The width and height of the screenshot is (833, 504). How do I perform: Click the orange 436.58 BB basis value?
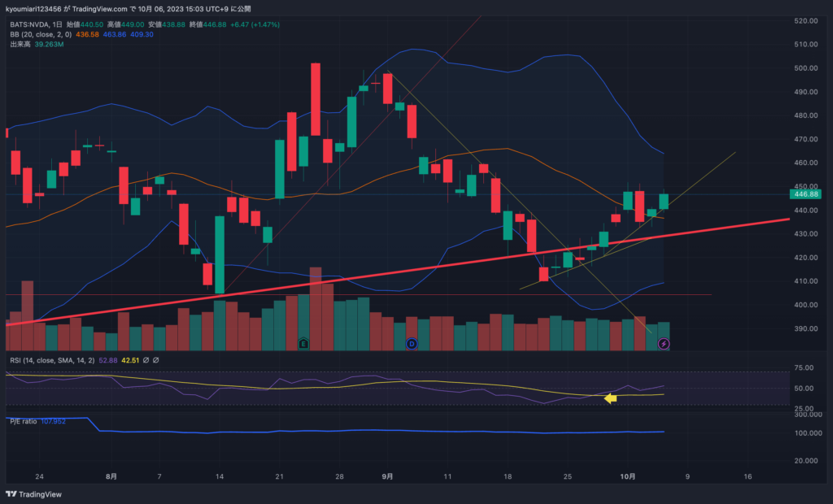click(87, 34)
